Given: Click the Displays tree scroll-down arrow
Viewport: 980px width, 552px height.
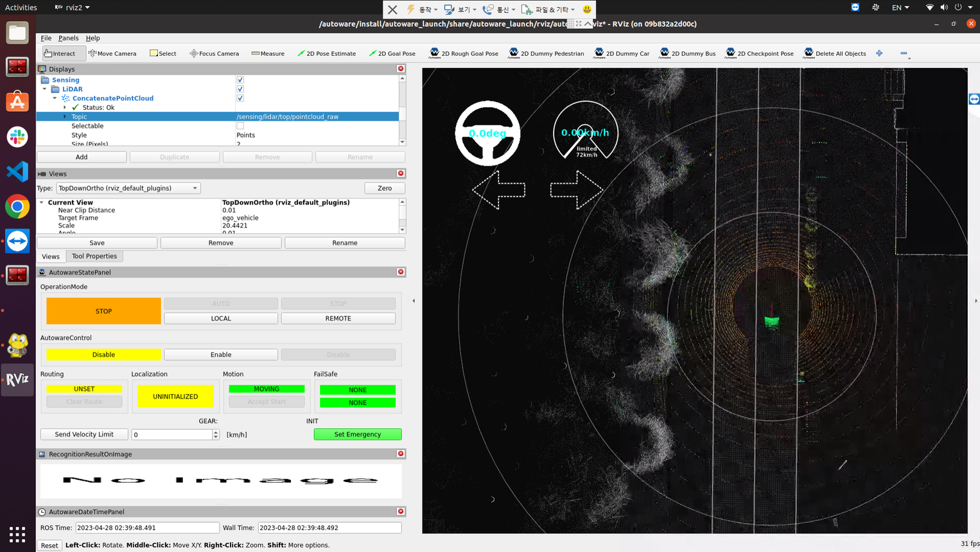Looking at the screenshot, I should tap(403, 142).
